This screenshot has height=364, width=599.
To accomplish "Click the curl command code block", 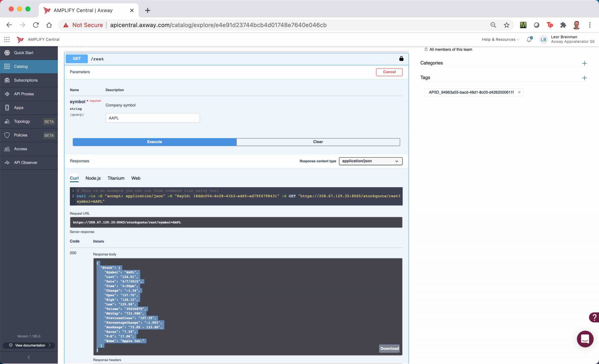I will pyautogui.click(x=236, y=196).
